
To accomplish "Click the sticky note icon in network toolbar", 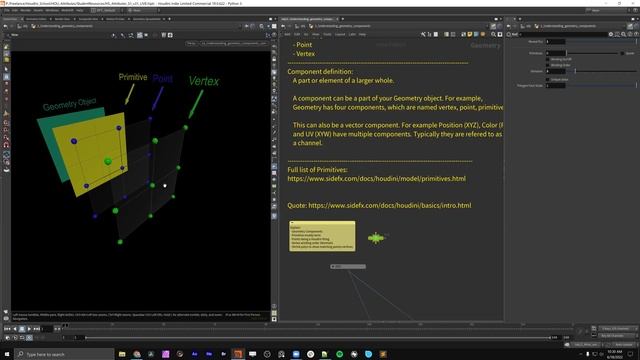I will click(470, 35).
